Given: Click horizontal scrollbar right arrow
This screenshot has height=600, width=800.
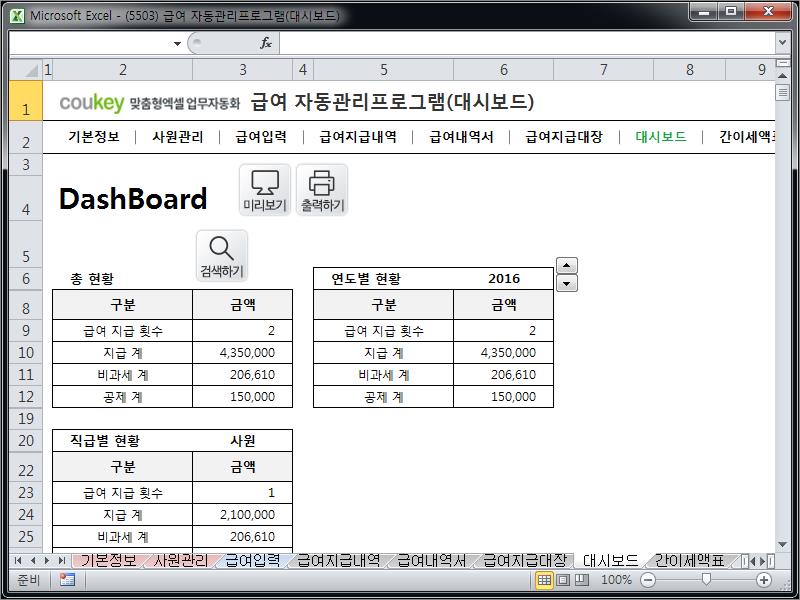Looking at the screenshot, I should coord(762,561).
